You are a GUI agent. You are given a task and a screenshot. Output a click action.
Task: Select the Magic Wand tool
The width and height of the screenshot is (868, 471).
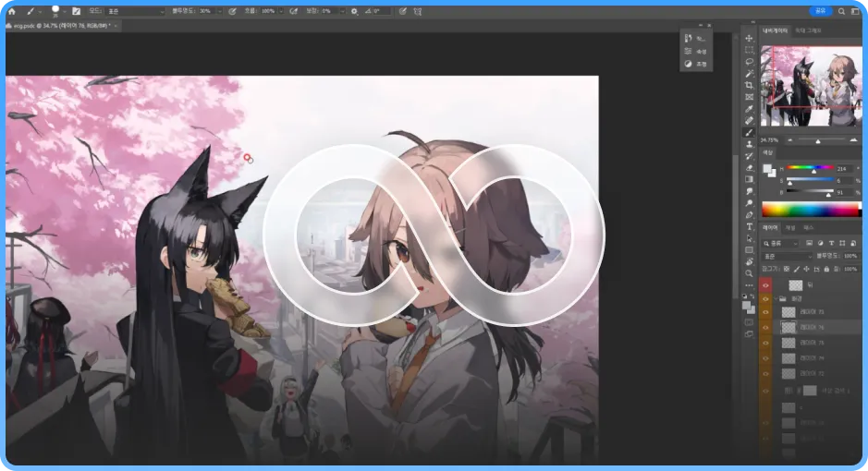[x=749, y=74]
